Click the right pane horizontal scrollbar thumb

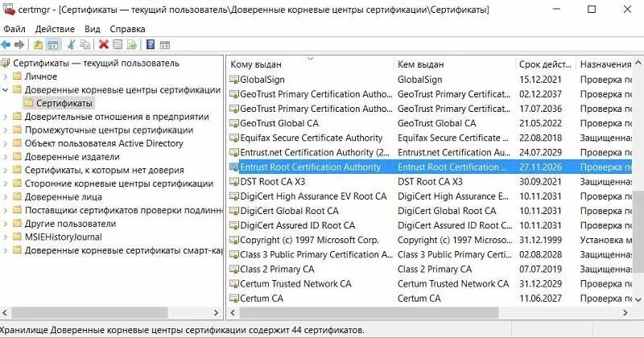click(x=369, y=313)
